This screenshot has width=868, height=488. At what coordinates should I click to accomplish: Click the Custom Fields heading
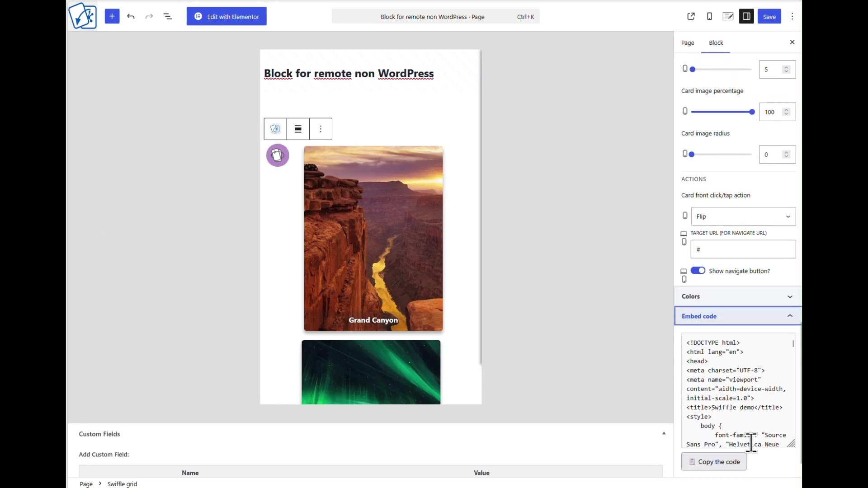coord(99,434)
